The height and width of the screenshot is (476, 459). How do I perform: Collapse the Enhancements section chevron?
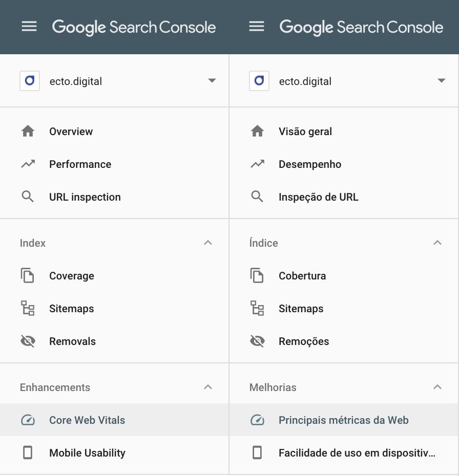tap(208, 387)
